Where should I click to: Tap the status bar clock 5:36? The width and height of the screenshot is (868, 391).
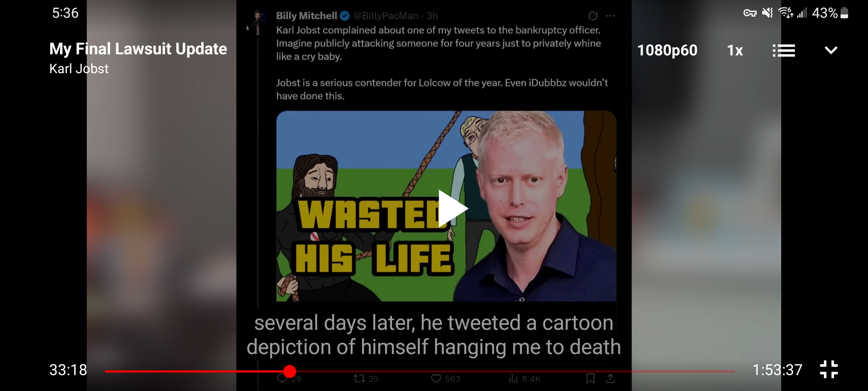pos(65,13)
